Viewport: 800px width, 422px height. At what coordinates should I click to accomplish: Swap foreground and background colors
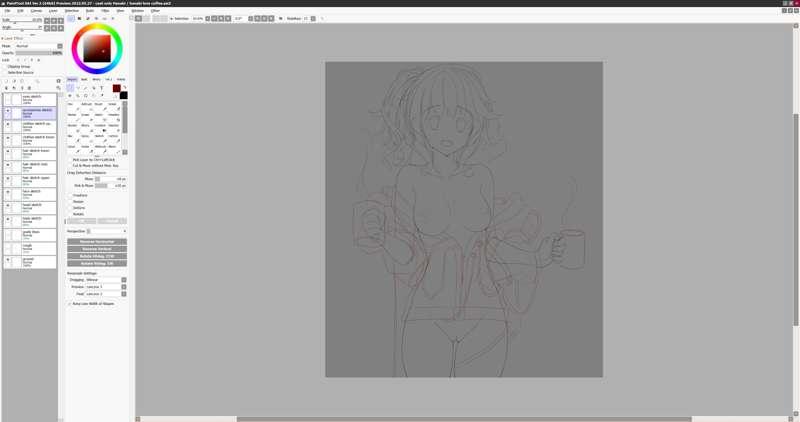[124, 87]
